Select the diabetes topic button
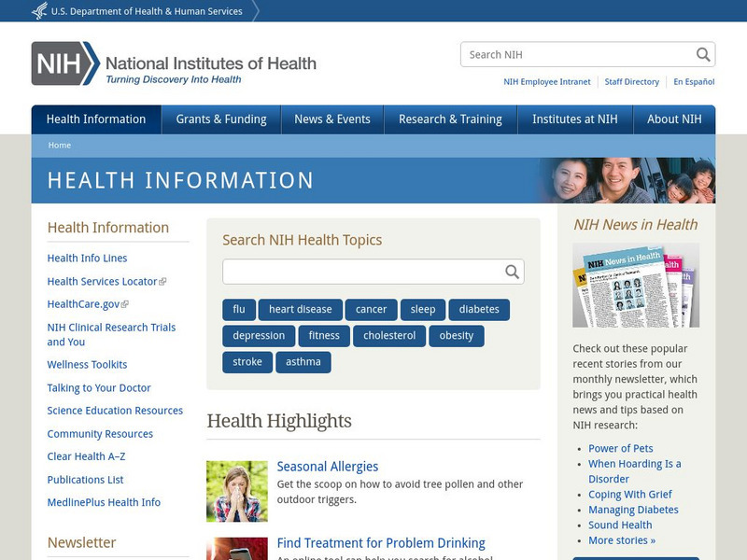747x560 pixels. pos(479,310)
